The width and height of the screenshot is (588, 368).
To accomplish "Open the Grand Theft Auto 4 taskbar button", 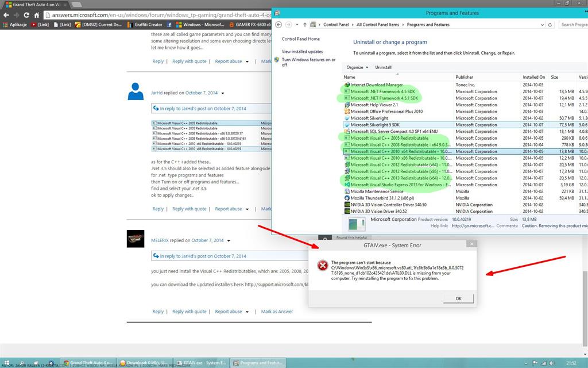I will pos(87,363).
